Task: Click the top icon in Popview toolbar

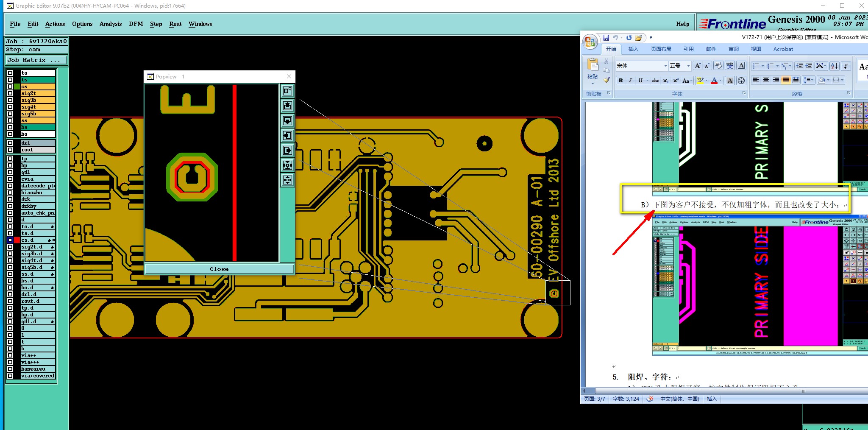Action: [287, 91]
